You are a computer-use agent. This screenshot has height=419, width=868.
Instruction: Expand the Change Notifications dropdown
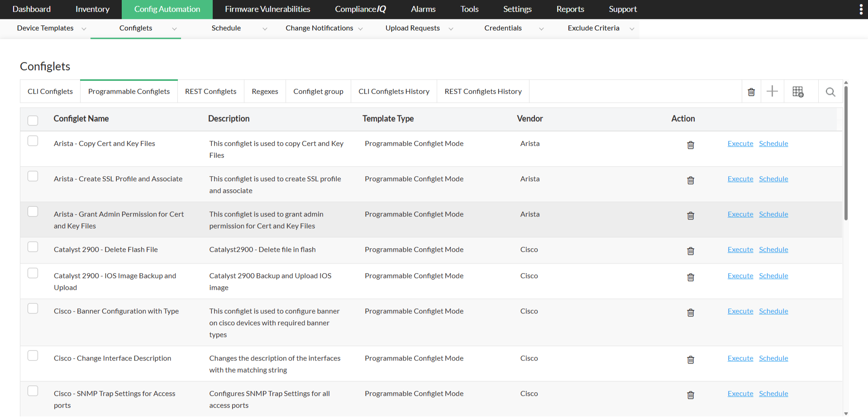click(360, 29)
